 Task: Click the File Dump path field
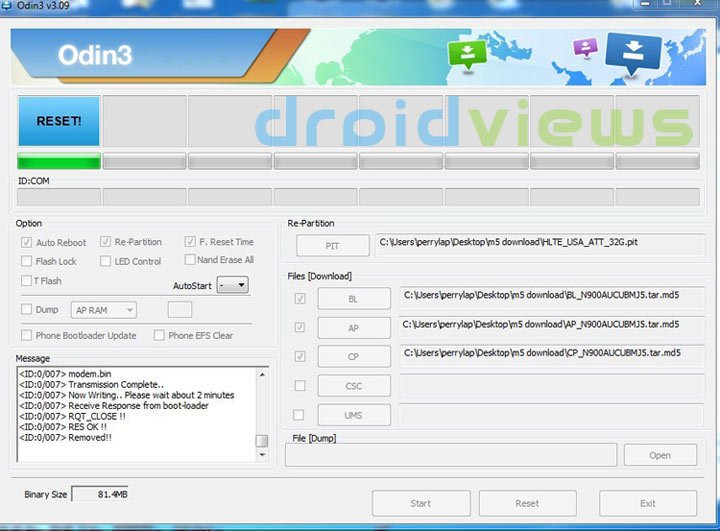pyautogui.click(x=451, y=455)
